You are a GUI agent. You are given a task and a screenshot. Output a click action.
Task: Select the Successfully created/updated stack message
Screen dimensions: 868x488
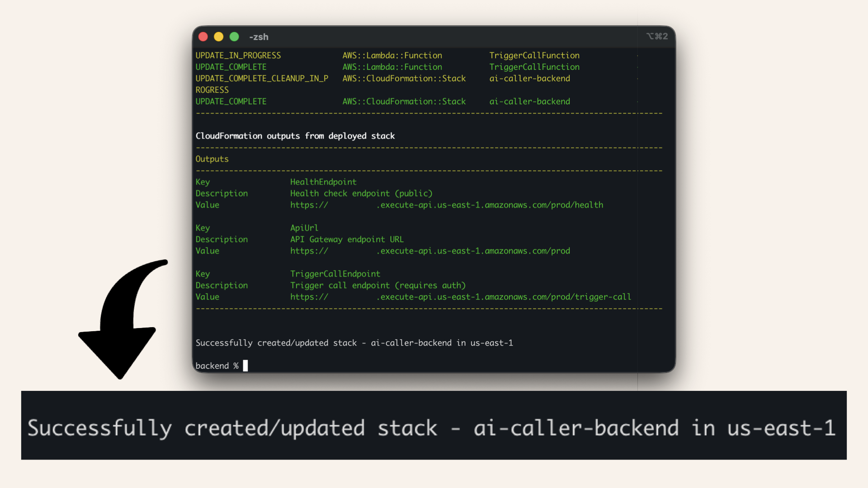[354, 343]
